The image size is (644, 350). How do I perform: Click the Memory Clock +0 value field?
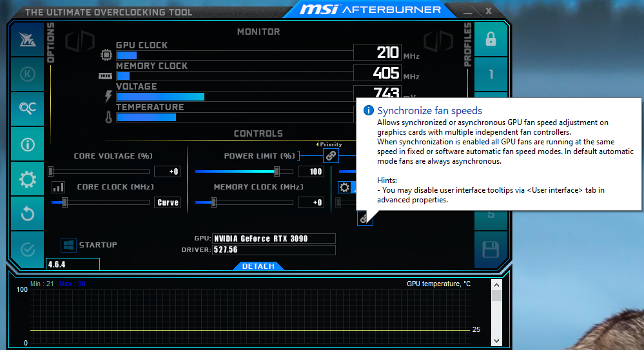(x=311, y=202)
